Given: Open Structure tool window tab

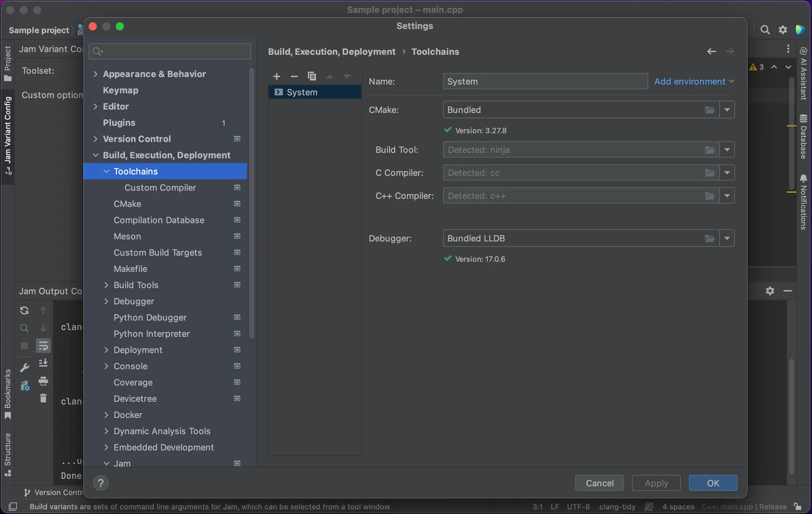Looking at the screenshot, I should [8, 455].
